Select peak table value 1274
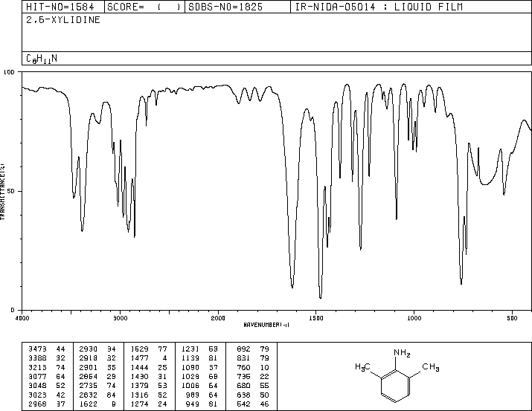532x411 pixels. 139,404
